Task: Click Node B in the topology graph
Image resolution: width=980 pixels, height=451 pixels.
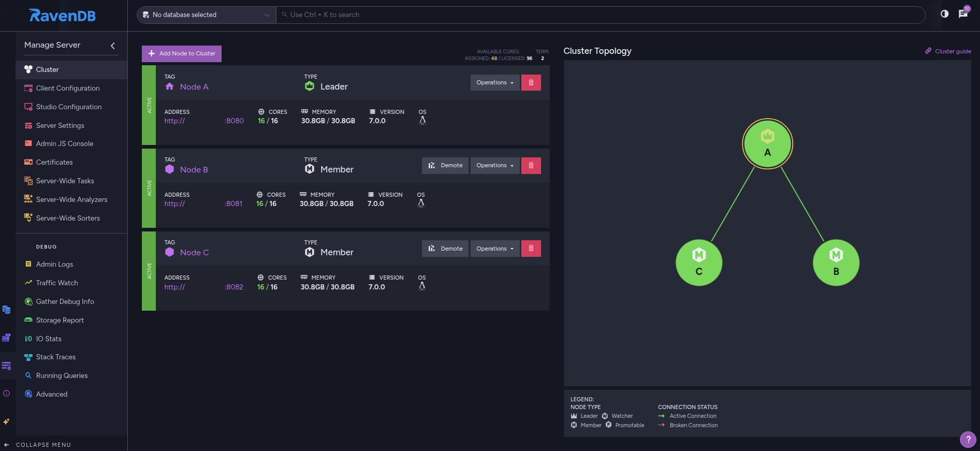Action: 836,263
